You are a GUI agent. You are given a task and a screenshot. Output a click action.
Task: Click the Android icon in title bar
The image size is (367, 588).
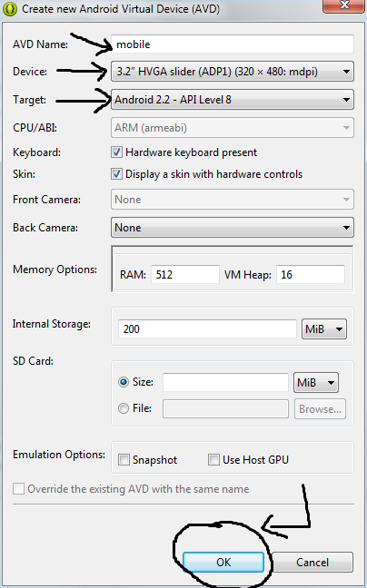(x=9, y=9)
